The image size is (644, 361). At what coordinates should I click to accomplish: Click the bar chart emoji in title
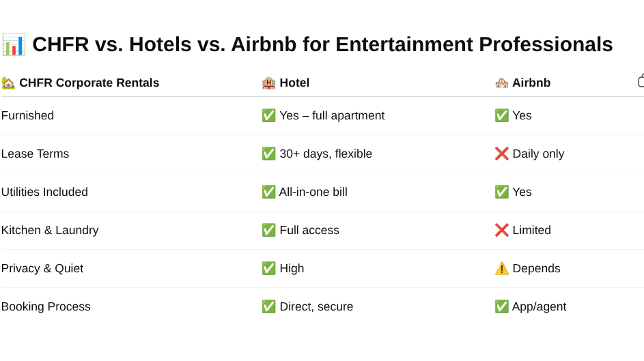click(x=14, y=44)
